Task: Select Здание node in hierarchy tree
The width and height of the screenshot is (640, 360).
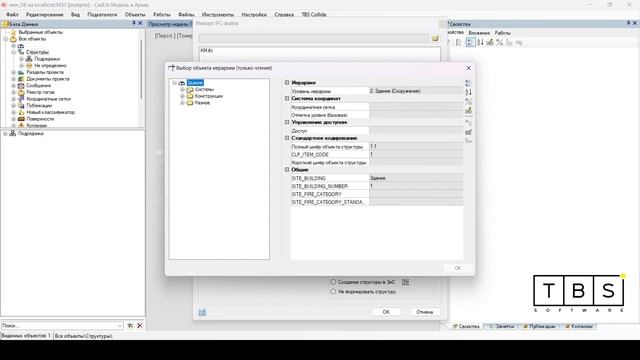Action: (195, 83)
